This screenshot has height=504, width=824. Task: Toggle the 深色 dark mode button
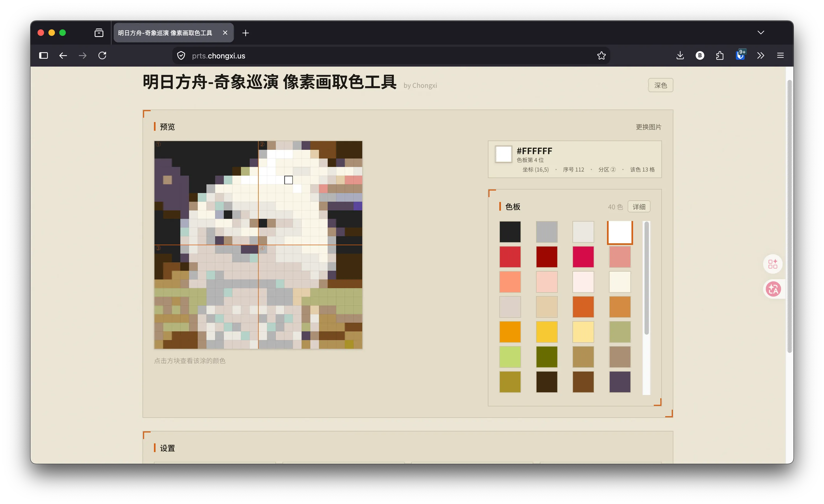coord(661,85)
